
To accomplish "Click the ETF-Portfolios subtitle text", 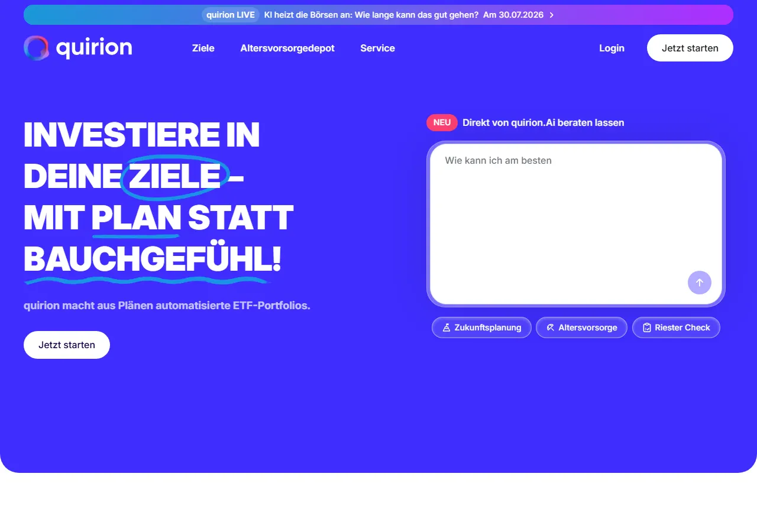I will tap(167, 306).
